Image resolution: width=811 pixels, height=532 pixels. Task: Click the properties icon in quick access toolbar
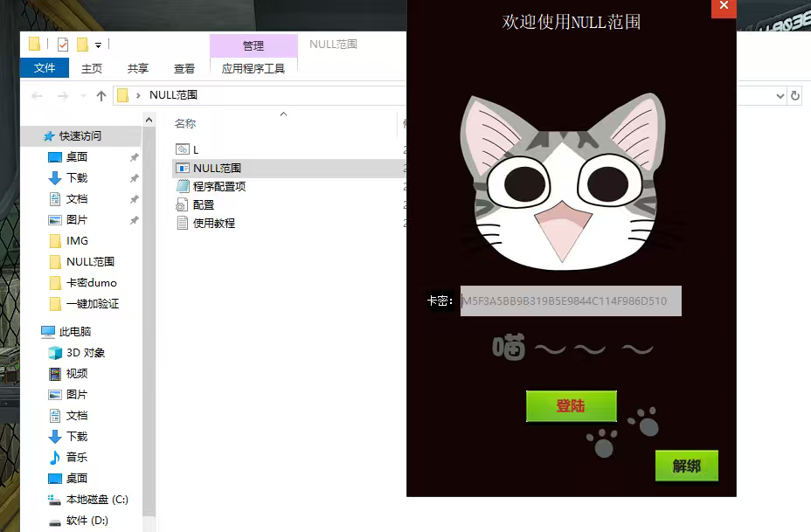(63, 45)
